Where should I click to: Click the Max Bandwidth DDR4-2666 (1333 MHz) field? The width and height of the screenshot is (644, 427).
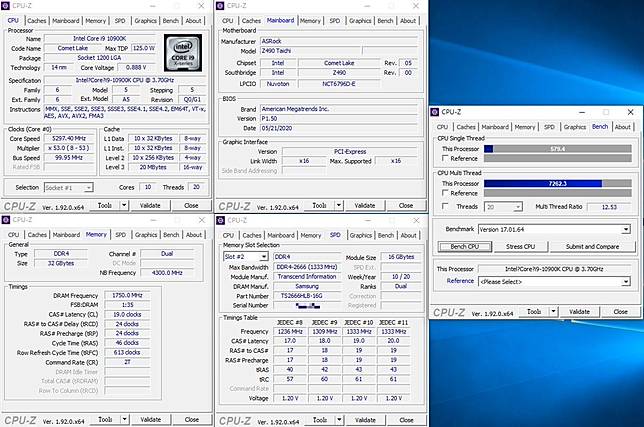coord(307,267)
